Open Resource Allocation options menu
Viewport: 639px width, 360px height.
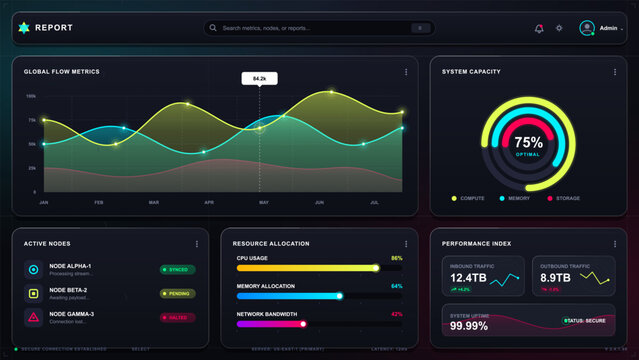coord(406,244)
